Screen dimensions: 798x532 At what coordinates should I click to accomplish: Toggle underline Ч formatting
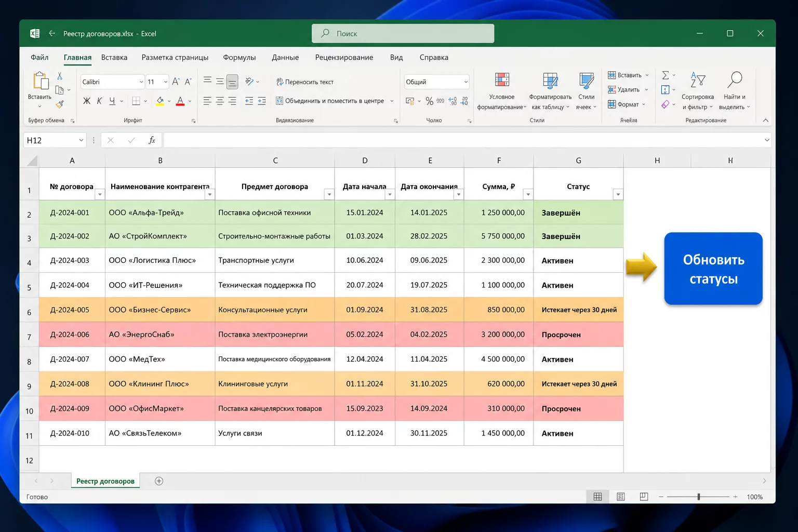pos(112,101)
